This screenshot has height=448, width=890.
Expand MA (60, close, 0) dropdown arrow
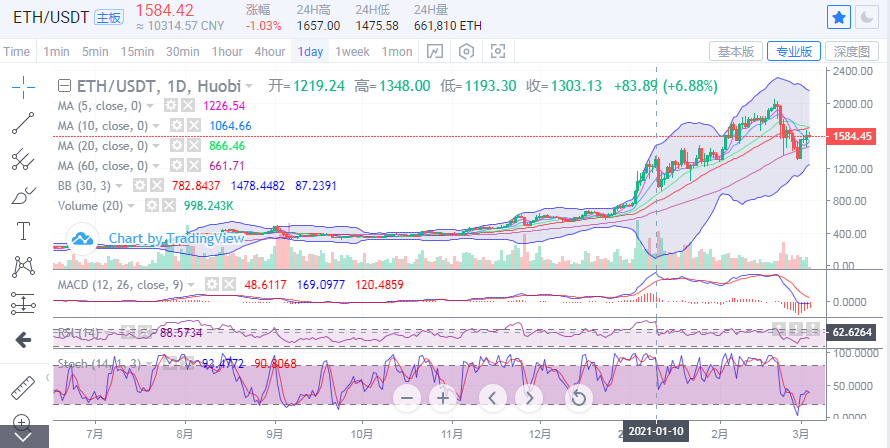pos(156,166)
